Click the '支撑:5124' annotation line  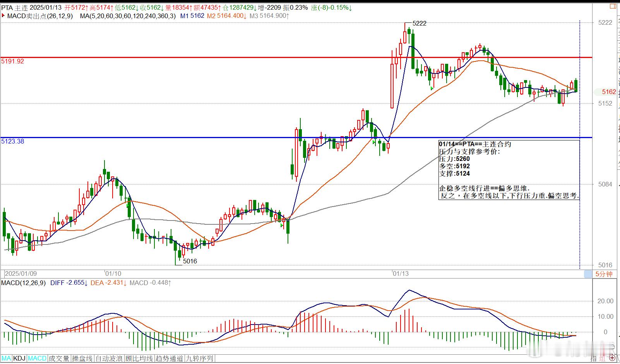[454, 173]
